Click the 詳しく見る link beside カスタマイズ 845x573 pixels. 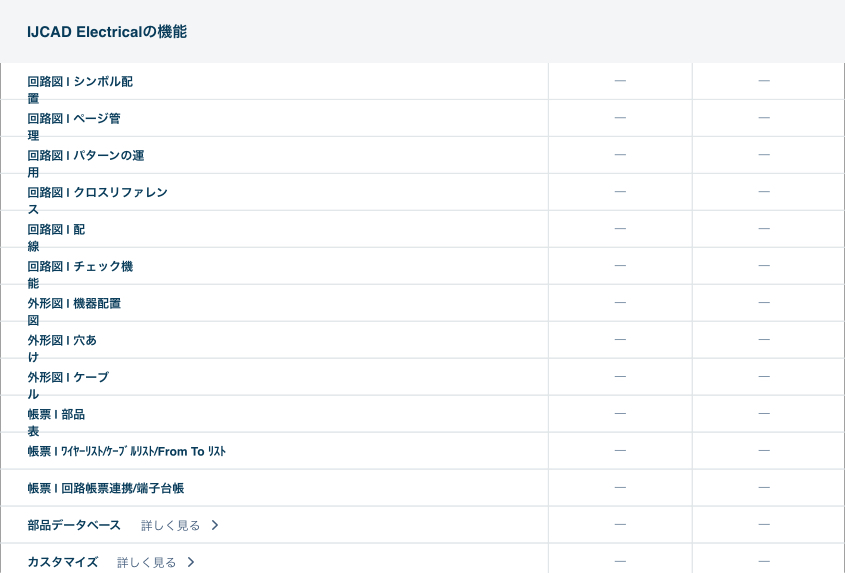(x=146, y=562)
